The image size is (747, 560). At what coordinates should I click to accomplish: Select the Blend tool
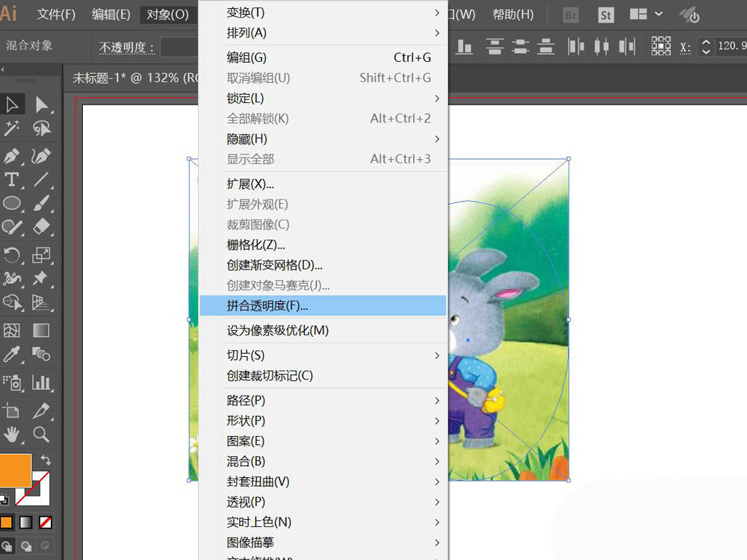[42, 354]
